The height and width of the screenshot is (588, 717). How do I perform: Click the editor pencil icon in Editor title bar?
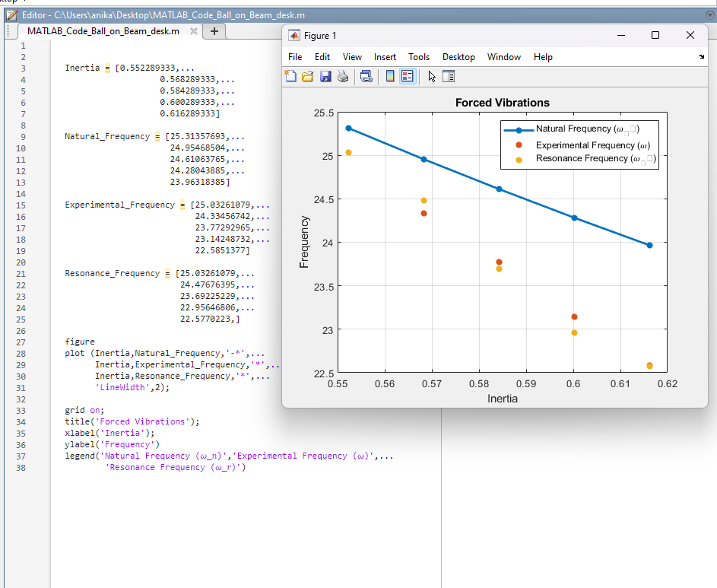pos(12,15)
